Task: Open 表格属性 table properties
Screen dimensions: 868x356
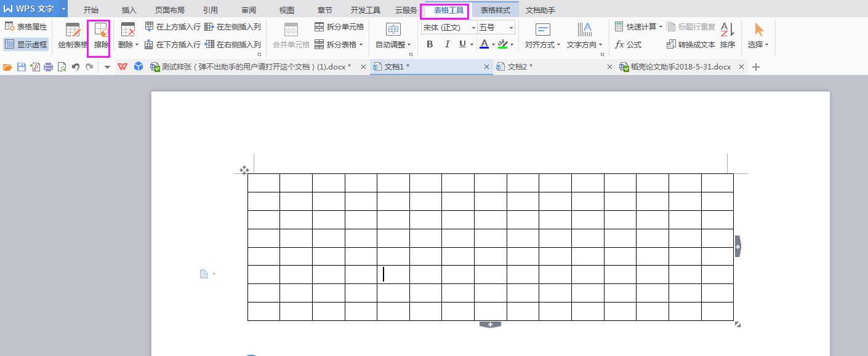Action: (x=26, y=27)
